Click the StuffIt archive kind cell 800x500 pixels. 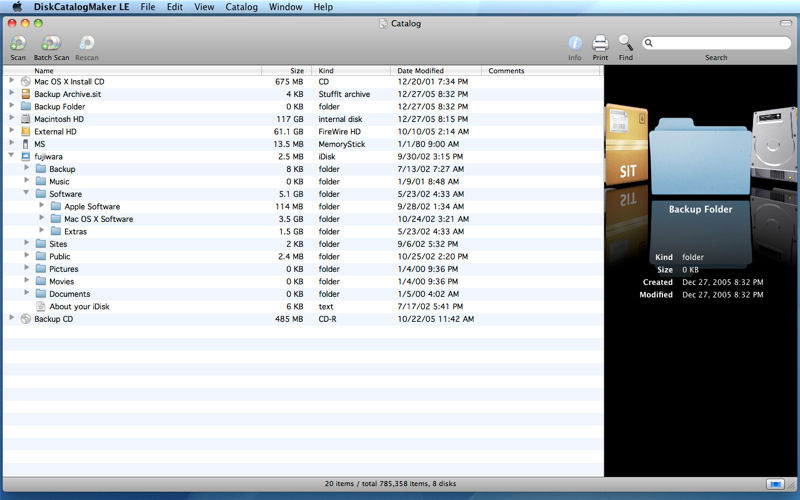[344, 94]
